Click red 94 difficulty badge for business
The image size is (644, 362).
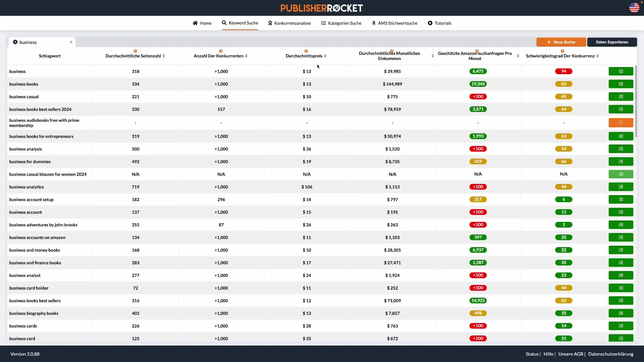coord(563,71)
